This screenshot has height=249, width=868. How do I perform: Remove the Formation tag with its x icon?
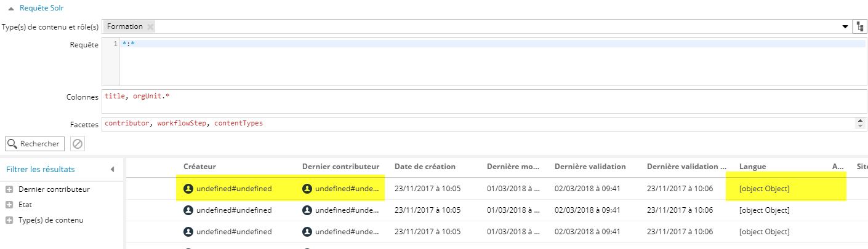tap(151, 26)
